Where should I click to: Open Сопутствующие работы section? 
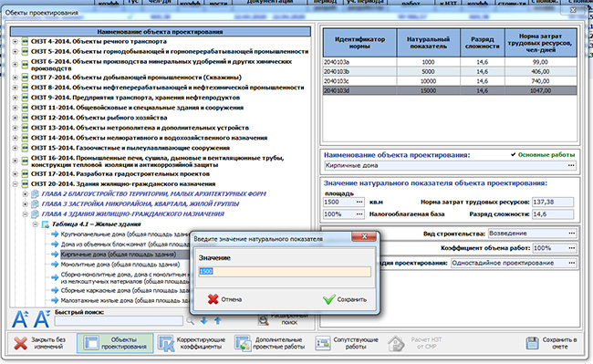coord(347,343)
